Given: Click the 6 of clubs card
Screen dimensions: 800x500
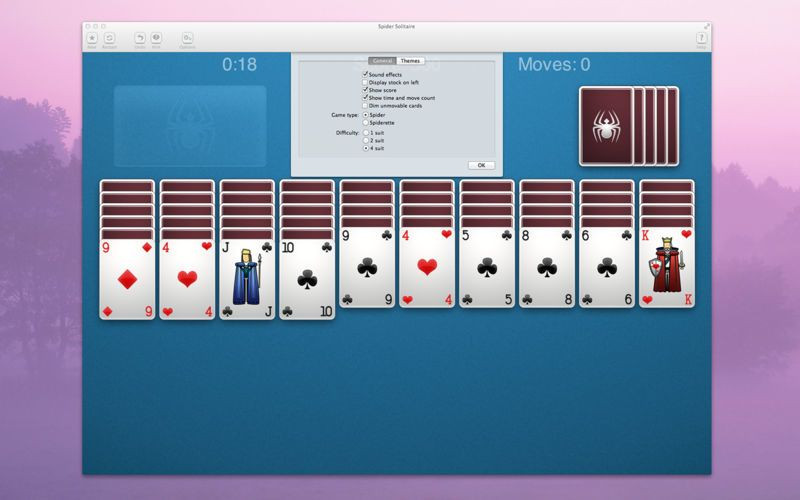Looking at the screenshot, I should point(607,267).
